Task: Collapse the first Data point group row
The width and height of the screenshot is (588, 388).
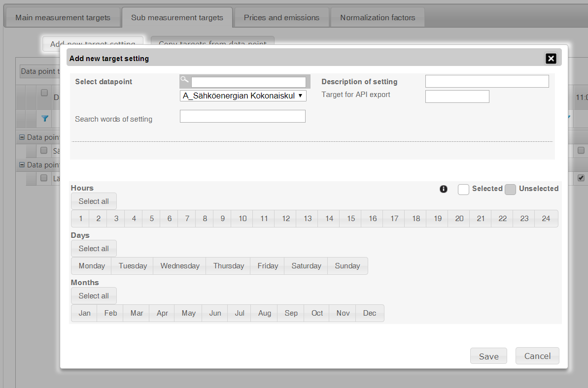Action: [x=22, y=137]
